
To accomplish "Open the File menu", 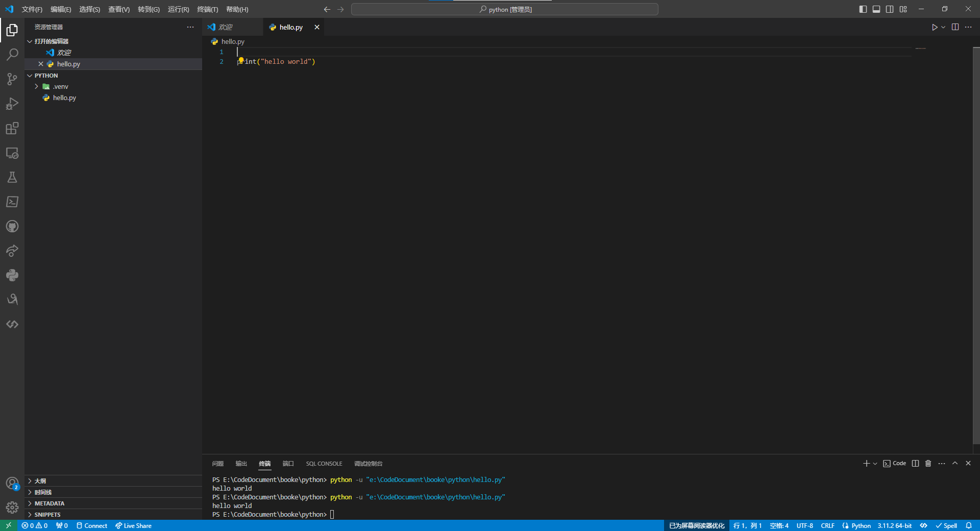I will pos(32,9).
